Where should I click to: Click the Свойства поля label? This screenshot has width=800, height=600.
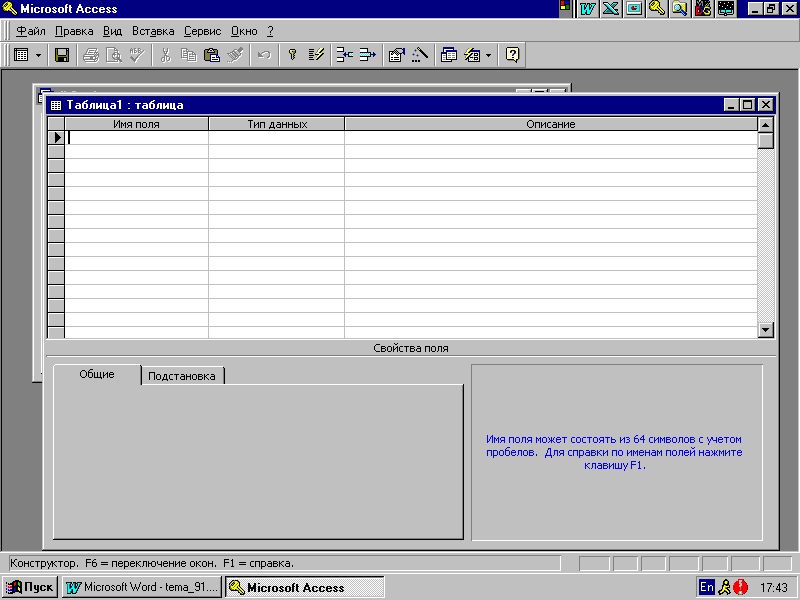point(411,348)
